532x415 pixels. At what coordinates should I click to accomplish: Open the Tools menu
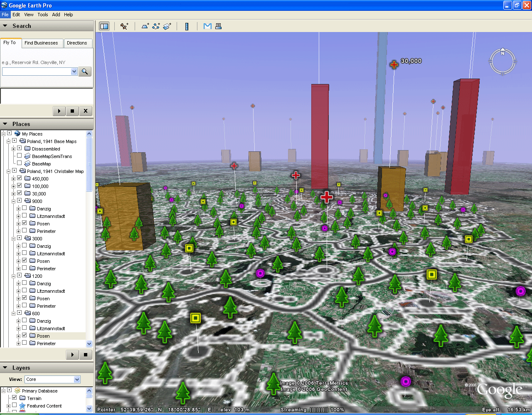coord(43,15)
